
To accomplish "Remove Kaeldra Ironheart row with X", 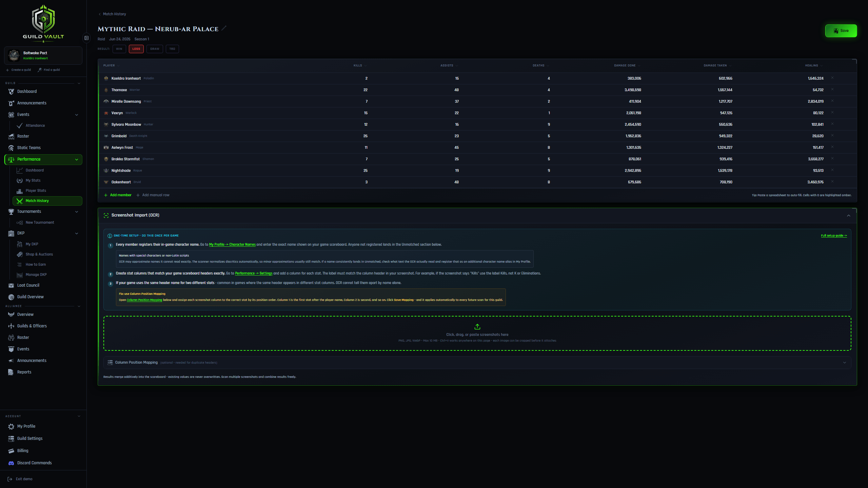I will 832,78.
